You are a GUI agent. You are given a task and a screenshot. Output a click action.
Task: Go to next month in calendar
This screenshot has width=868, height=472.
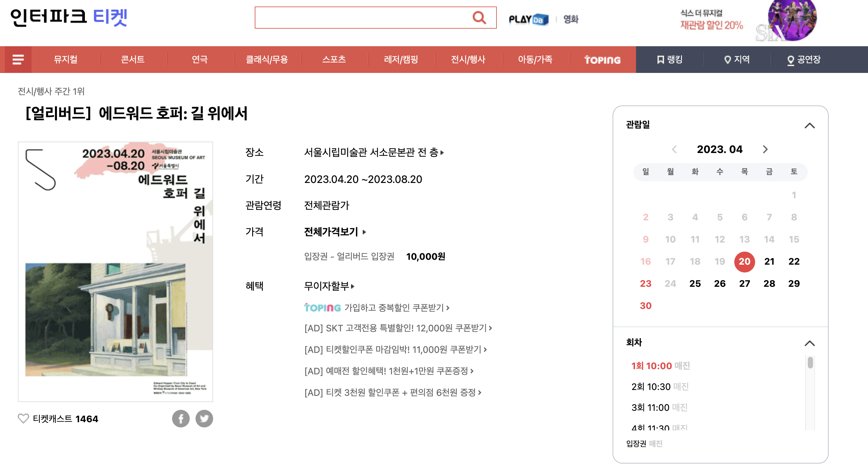(x=765, y=149)
